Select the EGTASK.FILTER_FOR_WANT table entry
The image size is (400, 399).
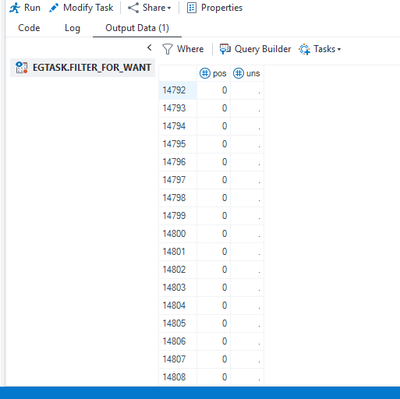[x=83, y=68]
